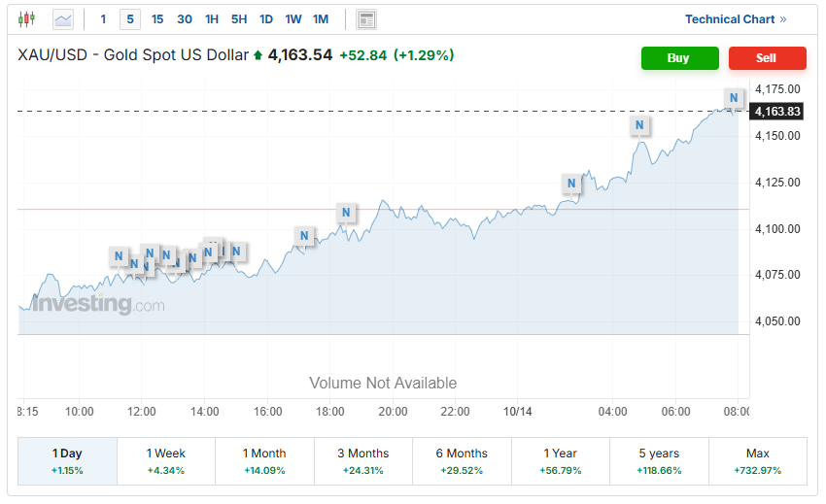Toggle the news layout icon in toolbar
Screen dimensions: 826x504
366,18
